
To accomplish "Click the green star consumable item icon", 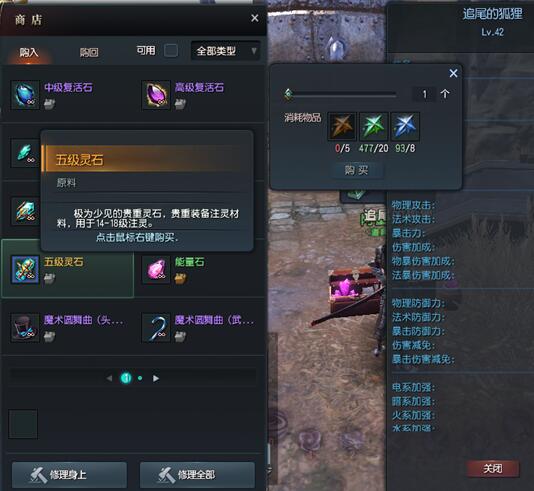I will point(374,126).
